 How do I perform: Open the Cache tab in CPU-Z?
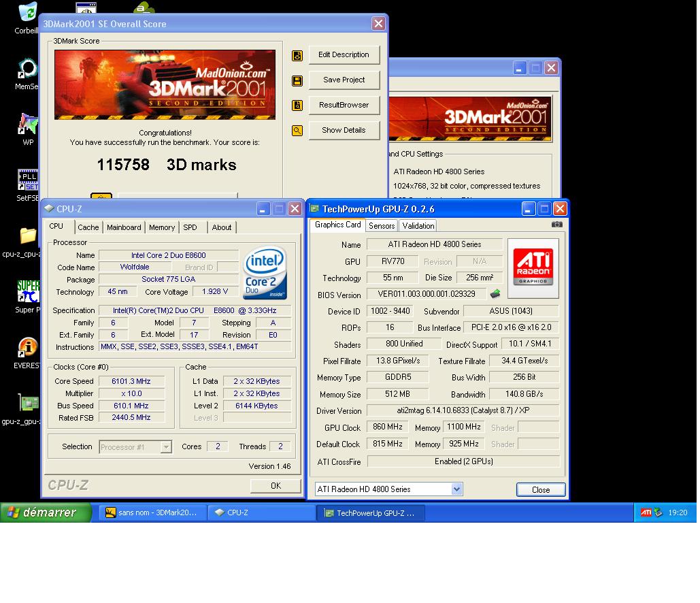pos(88,227)
